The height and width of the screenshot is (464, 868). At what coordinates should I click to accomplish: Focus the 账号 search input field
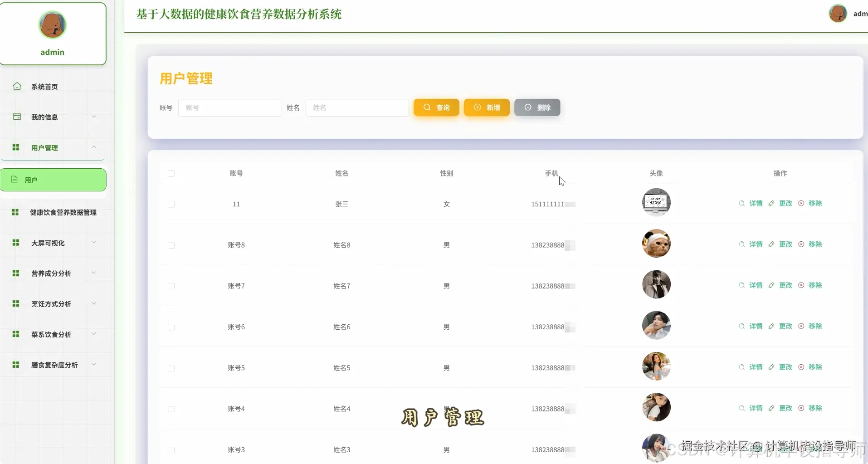(230, 107)
